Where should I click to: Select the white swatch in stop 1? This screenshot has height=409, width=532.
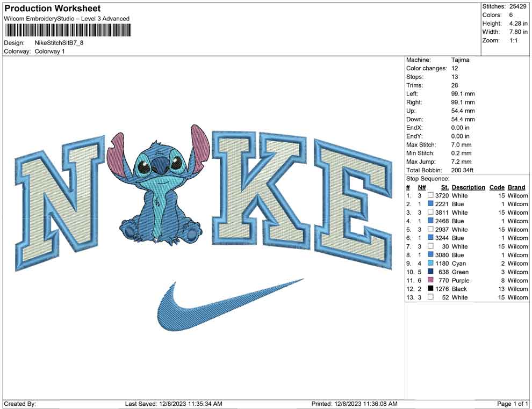[430, 196]
